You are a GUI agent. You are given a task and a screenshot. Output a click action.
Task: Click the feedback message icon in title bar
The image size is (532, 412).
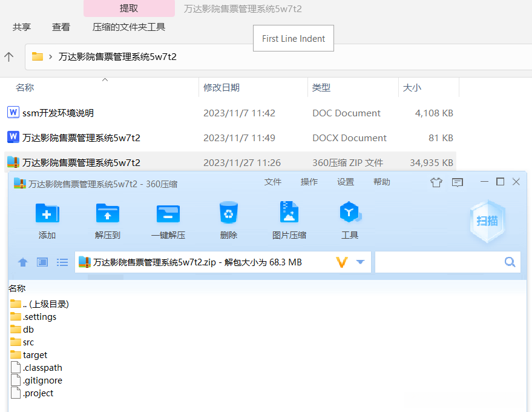click(x=458, y=182)
